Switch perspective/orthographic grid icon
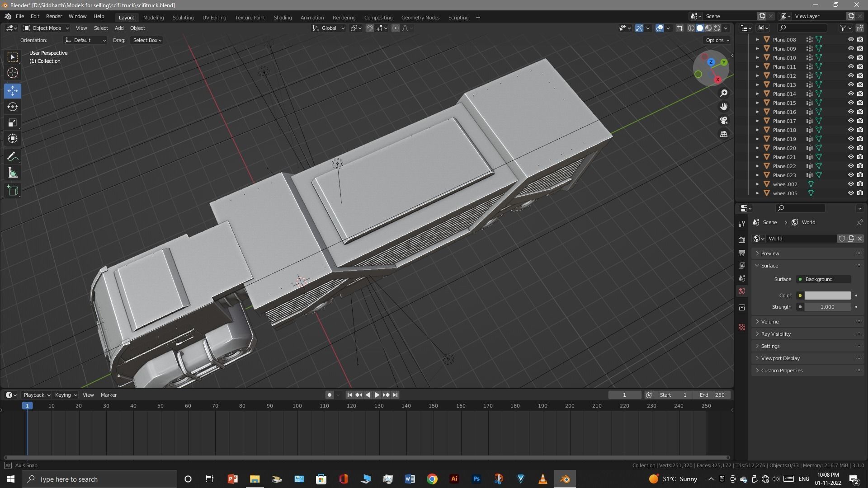This screenshot has width=868, height=488. tap(724, 134)
